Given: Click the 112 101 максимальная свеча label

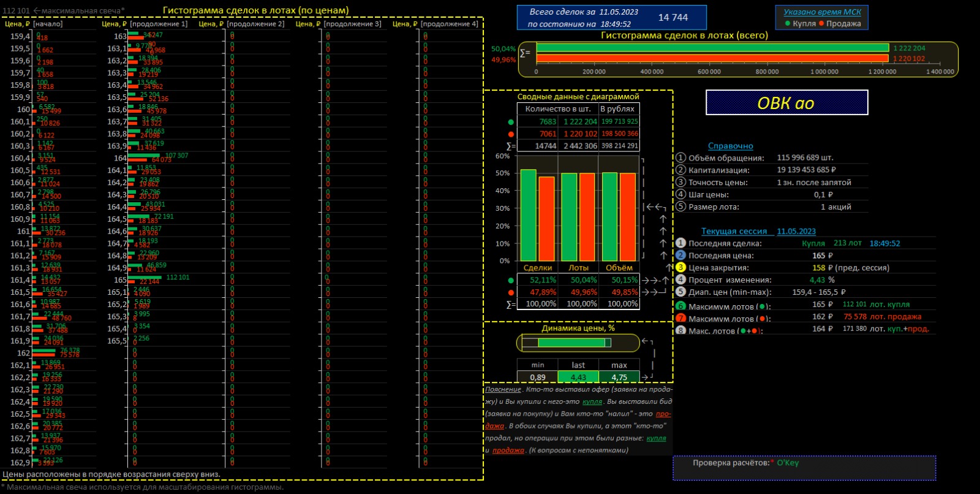Looking at the screenshot, I should (x=64, y=10).
